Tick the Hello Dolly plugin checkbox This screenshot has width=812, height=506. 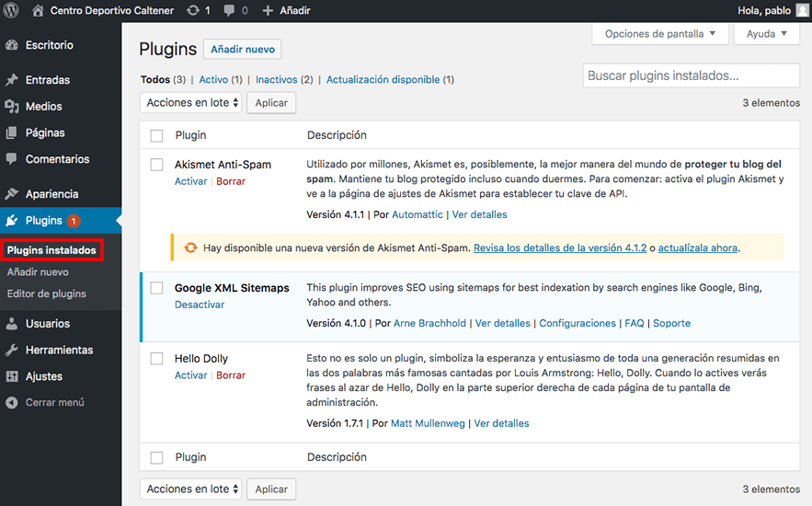pyautogui.click(x=156, y=359)
